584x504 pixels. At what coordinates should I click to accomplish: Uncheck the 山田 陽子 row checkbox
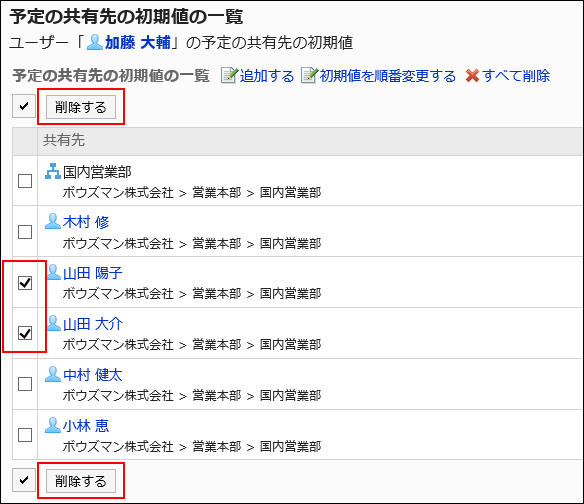[25, 283]
